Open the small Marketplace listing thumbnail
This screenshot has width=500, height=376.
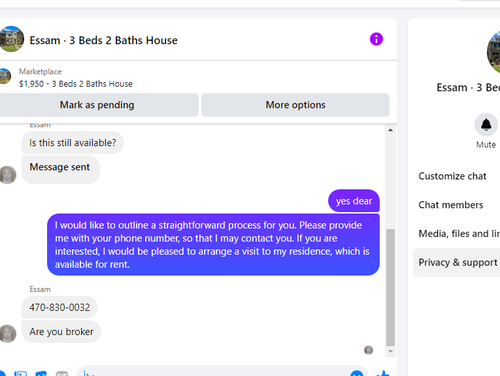pyautogui.click(x=5, y=76)
